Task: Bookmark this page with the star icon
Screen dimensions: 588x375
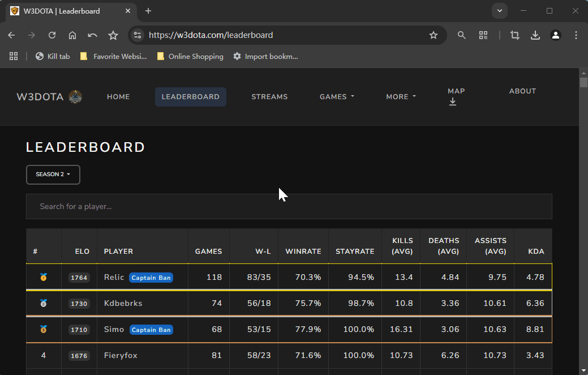Action: [x=434, y=35]
